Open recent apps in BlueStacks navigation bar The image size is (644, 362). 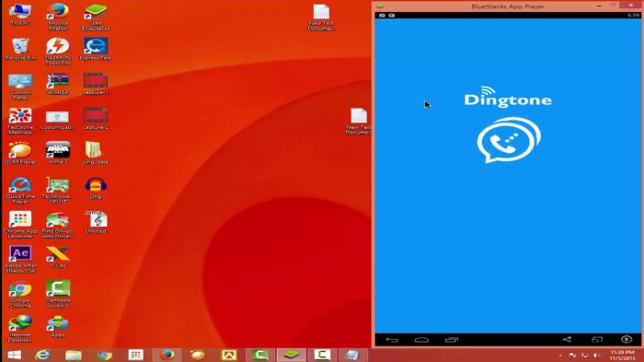[x=452, y=340]
